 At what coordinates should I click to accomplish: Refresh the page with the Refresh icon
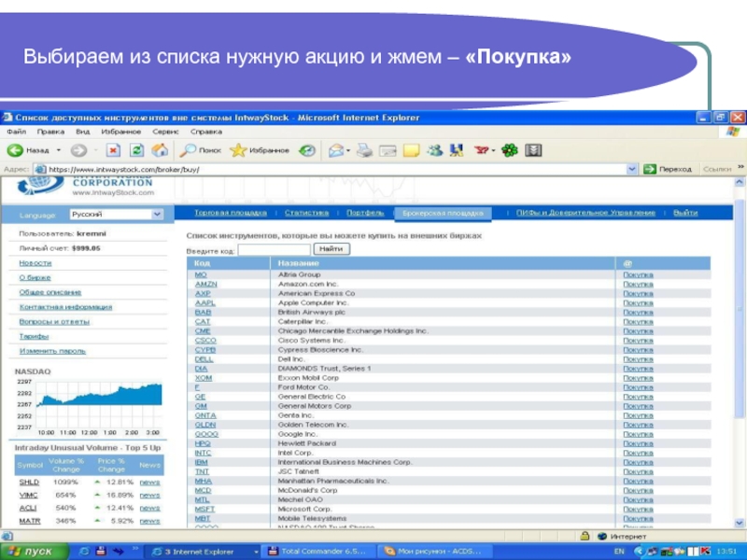click(136, 149)
